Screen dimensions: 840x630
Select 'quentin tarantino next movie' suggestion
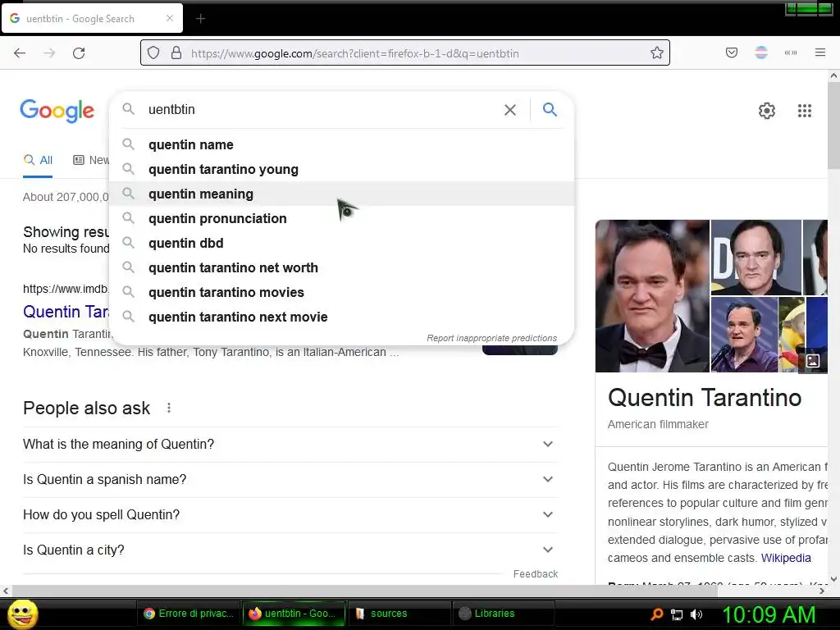[x=341, y=317]
